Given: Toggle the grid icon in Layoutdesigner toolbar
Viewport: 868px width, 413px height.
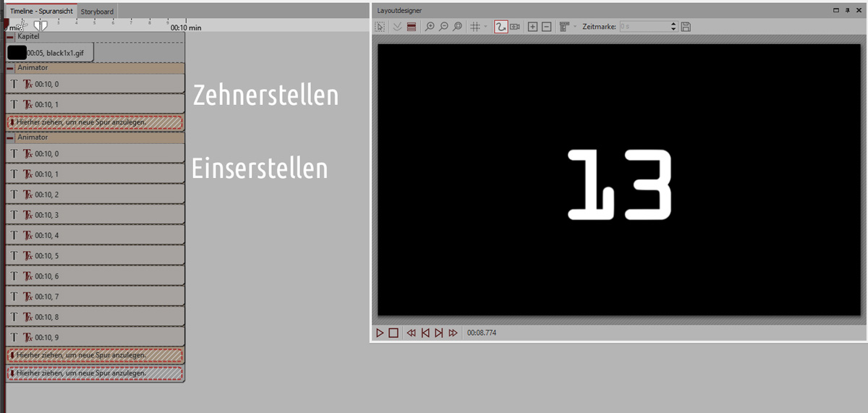Looking at the screenshot, I should 475,27.
